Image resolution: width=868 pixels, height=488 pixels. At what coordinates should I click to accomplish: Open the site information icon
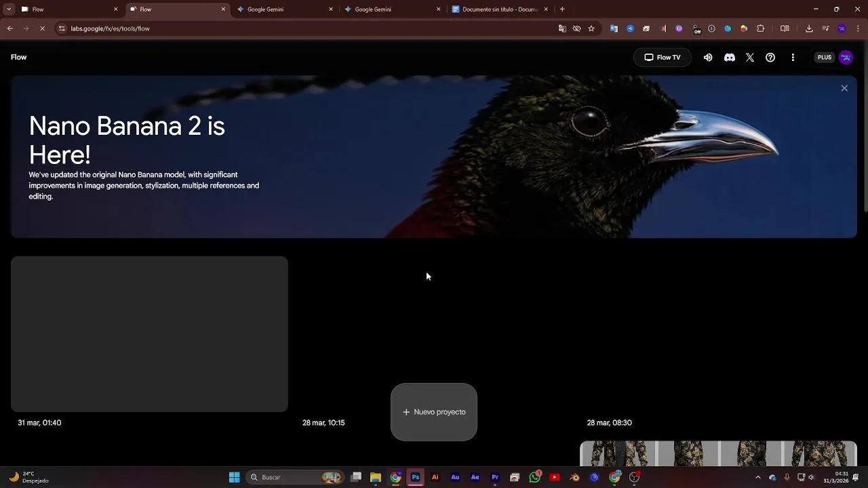coord(62,28)
